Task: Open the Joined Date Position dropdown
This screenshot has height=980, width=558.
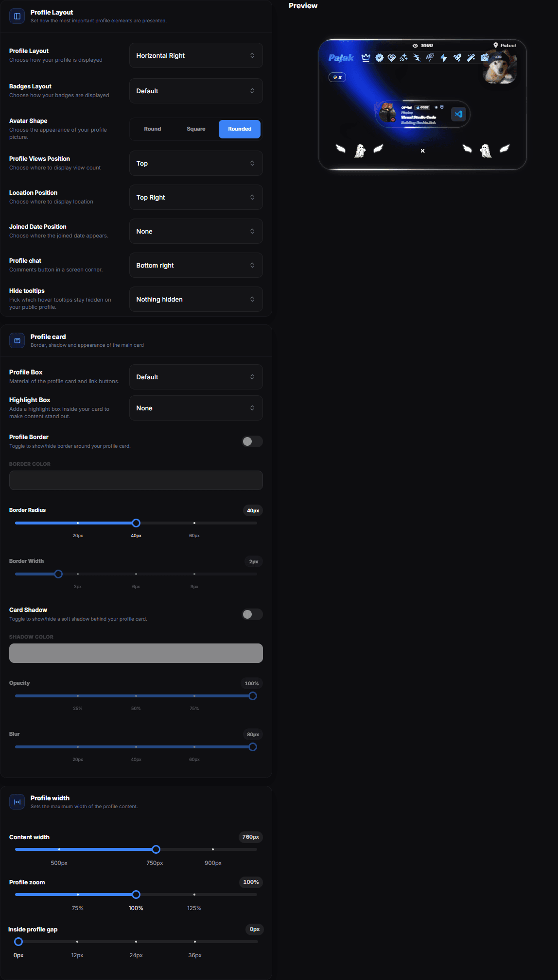Action: 196,231
